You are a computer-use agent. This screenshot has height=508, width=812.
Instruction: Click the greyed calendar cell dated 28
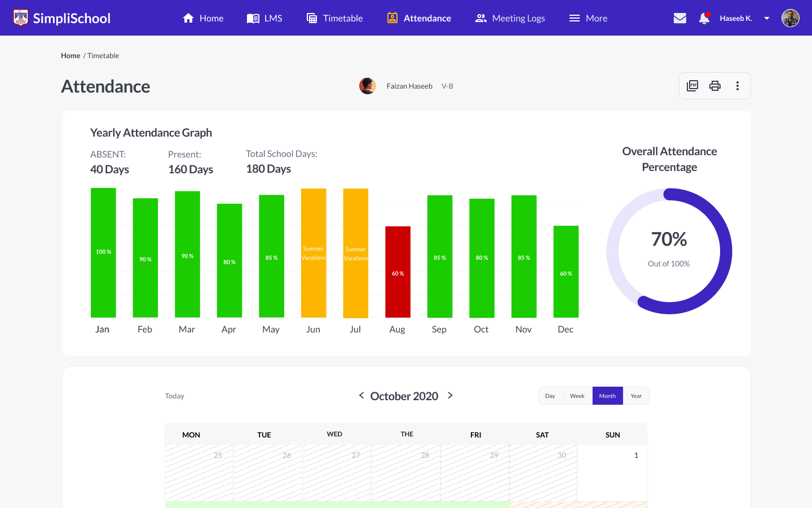406,473
